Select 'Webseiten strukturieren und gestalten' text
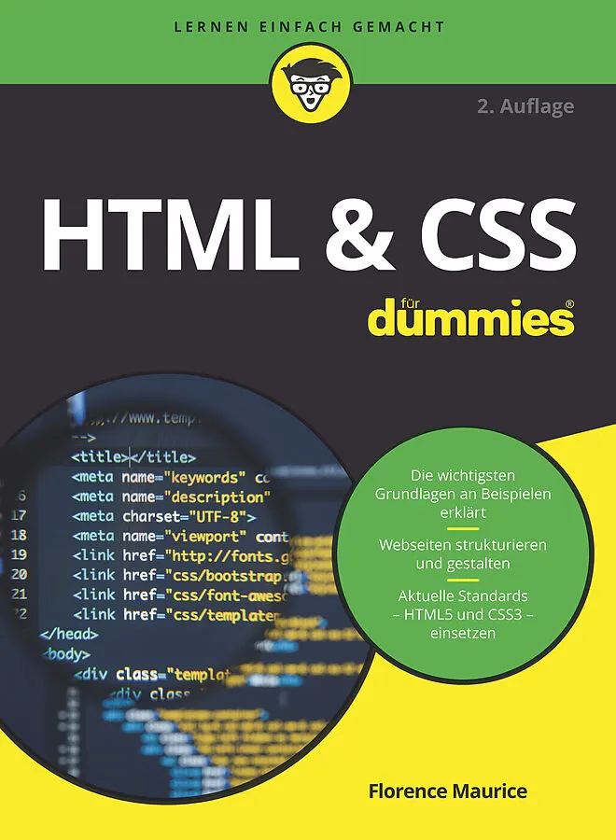The height and width of the screenshot is (840, 616). 463,554
